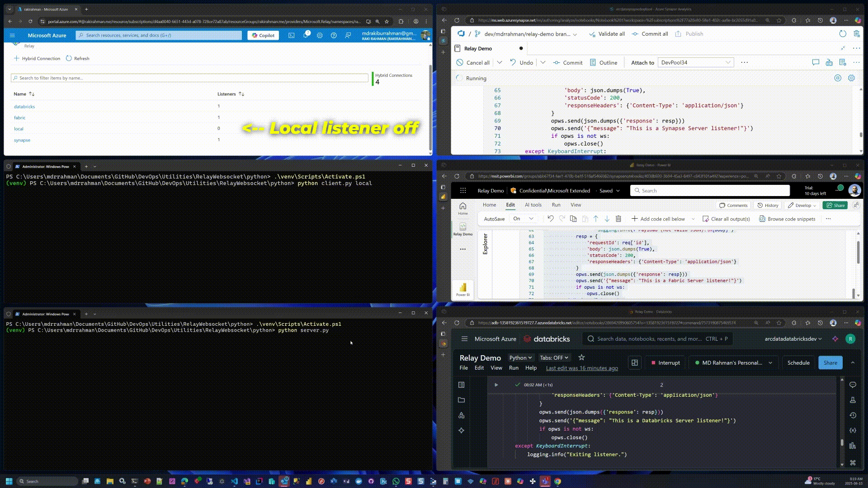Expand the Undo options dropdown
Screen dimensions: 868x488
pos(543,62)
